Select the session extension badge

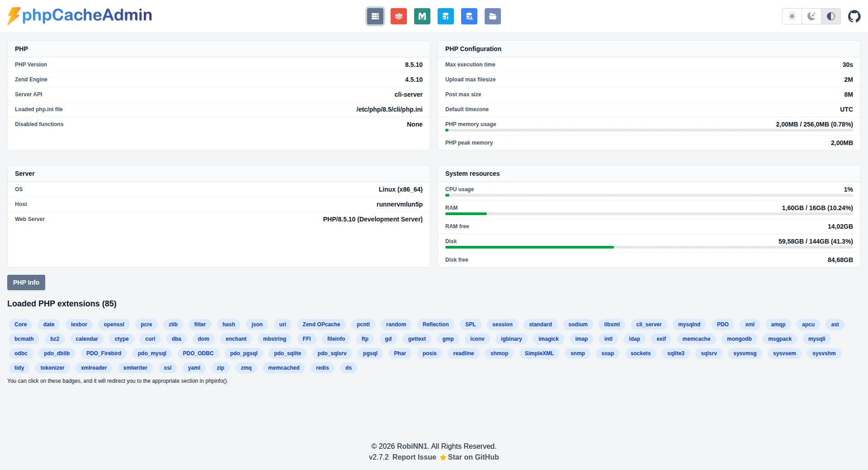pos(502,324)
